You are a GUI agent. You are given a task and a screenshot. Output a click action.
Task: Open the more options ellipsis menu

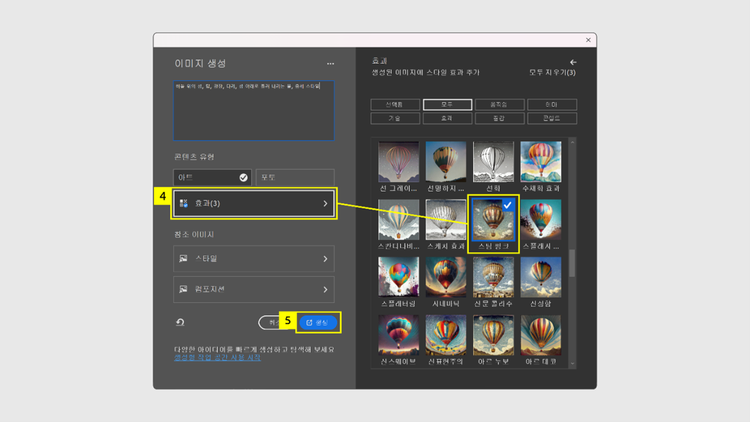coord(330,64)
